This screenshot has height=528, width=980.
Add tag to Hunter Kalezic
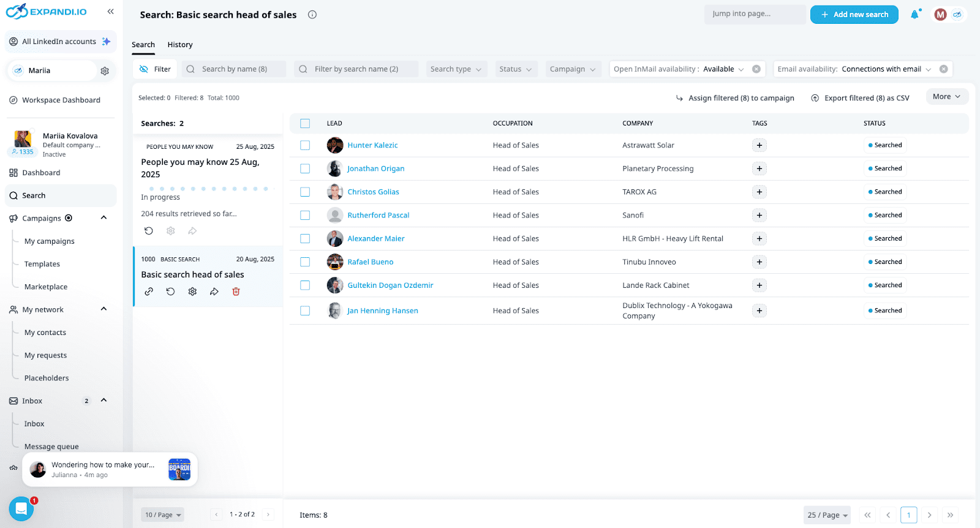[x=759, y=145]
